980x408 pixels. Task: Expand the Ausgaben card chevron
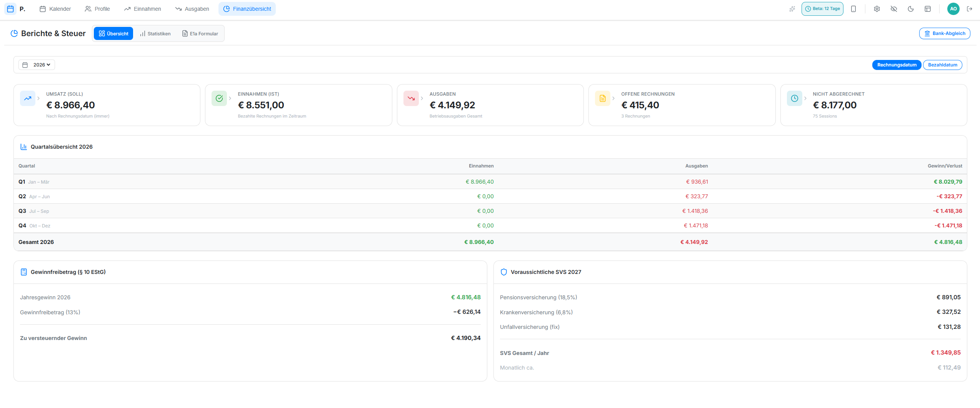(422, 98)
